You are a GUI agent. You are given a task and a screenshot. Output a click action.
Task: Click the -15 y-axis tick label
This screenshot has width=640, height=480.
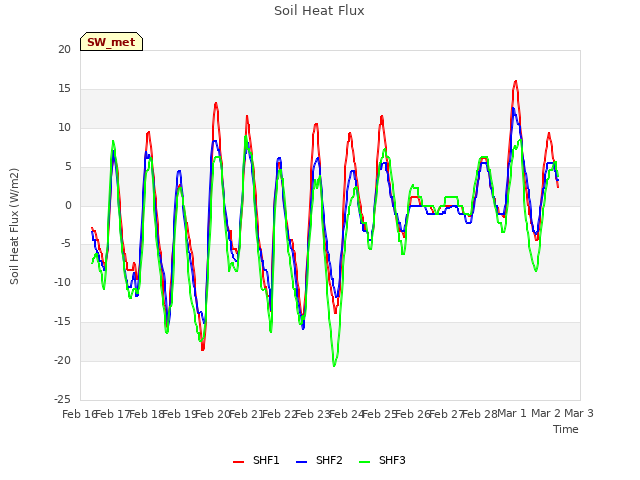tap(63, 322)
